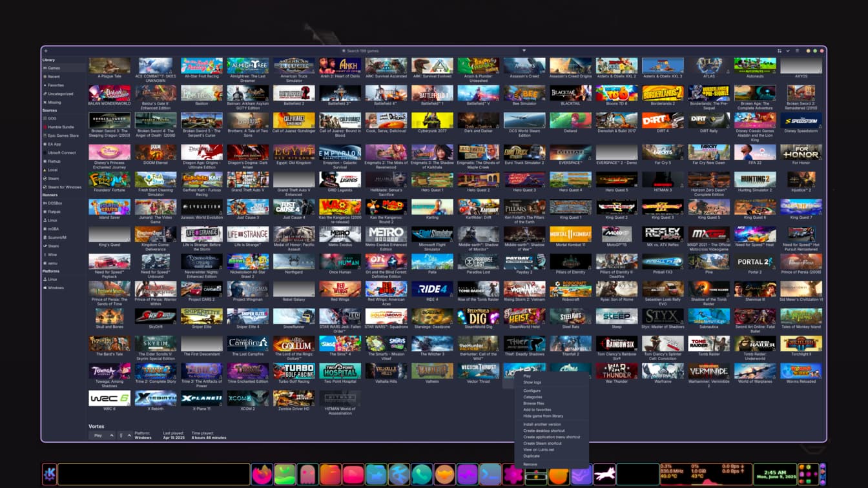
Task: Click the Zombie Driver HD title
Action: click(x=294, y=409)
